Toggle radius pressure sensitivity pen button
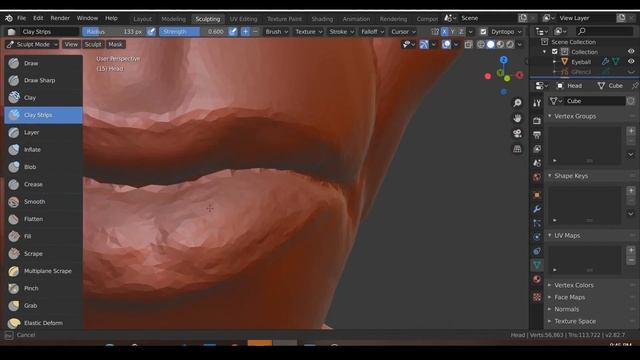Viewport: 640px width, 360px height. pyautogui.click(x=151, y=31)
